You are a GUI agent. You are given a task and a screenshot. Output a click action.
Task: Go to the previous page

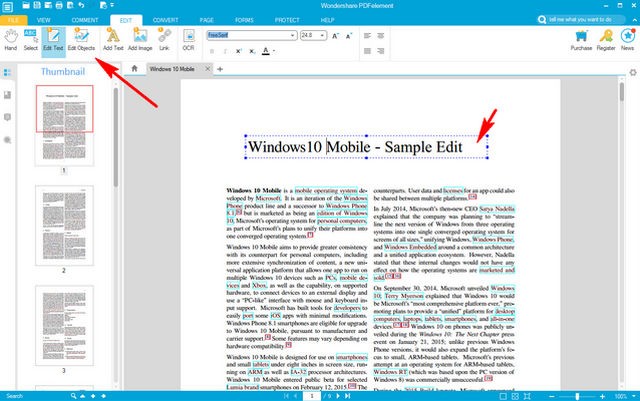pos(296,396)
